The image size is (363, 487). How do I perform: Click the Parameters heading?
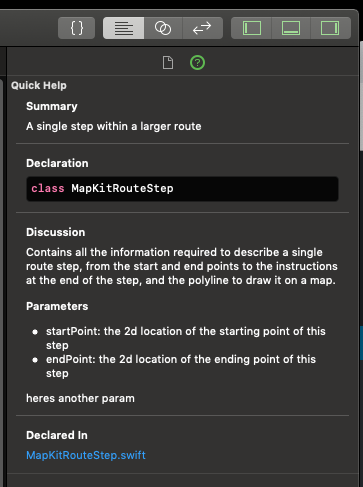(57, 306)
